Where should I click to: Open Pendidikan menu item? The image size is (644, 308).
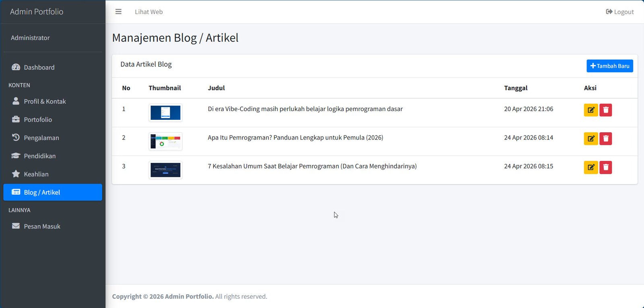(53, 156)
